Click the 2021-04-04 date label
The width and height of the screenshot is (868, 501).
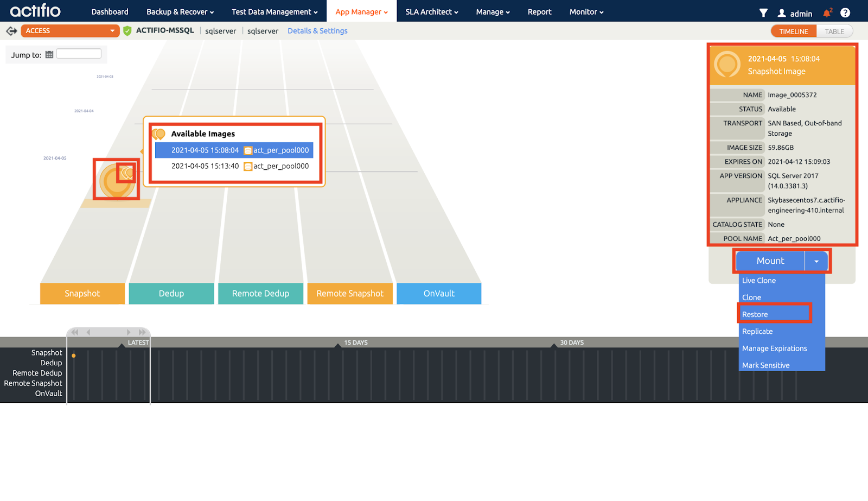click(84, 111)
